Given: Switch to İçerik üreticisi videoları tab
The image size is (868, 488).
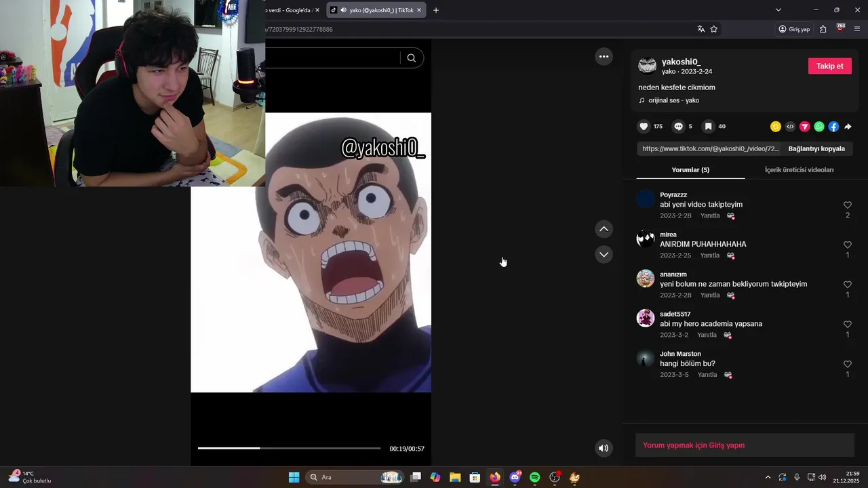Looking at the screenshot, I should (799, 170).
